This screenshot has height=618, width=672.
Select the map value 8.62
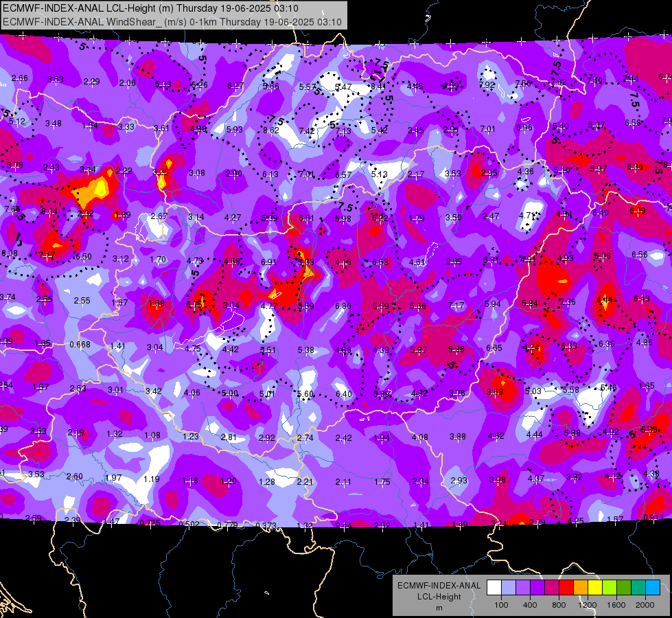tap(271, 130)
